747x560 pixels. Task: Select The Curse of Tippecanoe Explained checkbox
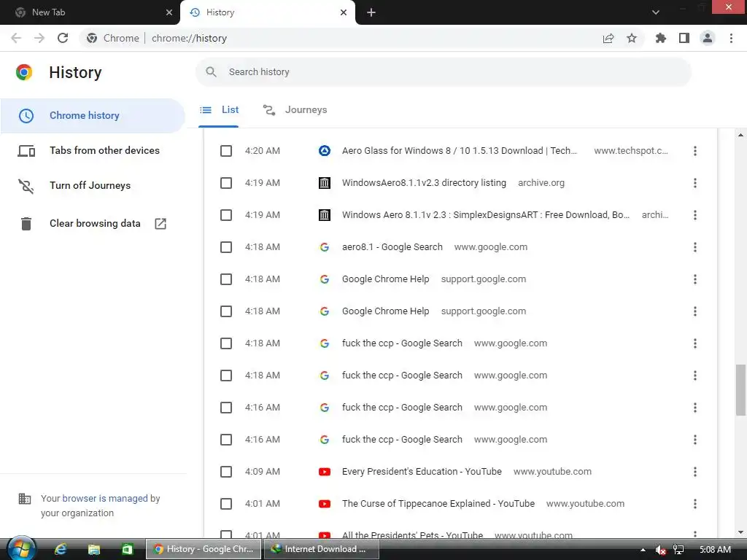point(226,504)
